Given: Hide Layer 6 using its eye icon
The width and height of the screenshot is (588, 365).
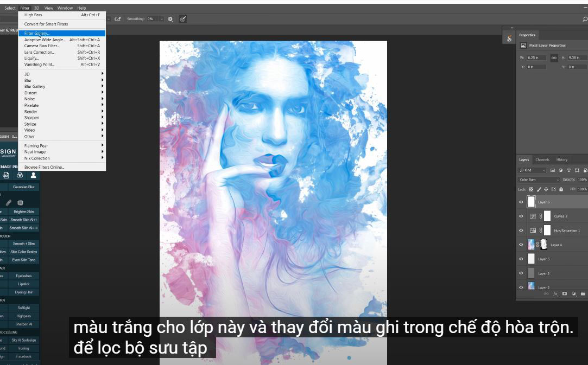Looking at the screenshot, I should pyautogui.click(x=521, y=202).
